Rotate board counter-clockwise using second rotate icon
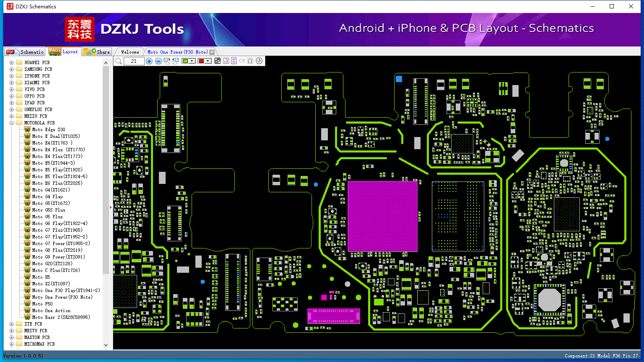Screen dimensions: 644x362 [x=176, y=61]
